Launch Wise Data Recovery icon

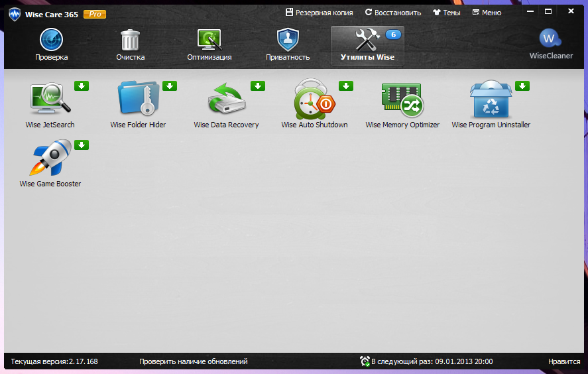coord(227,98)
